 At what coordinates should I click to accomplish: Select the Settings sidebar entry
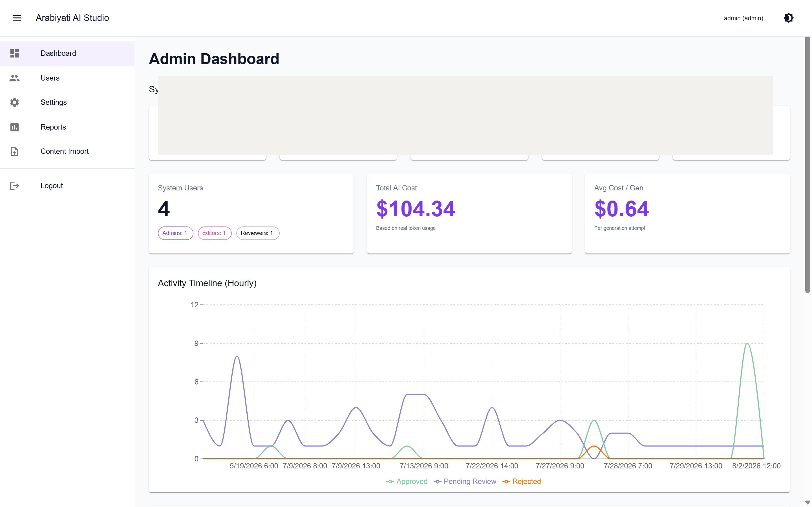click(67, 102)
